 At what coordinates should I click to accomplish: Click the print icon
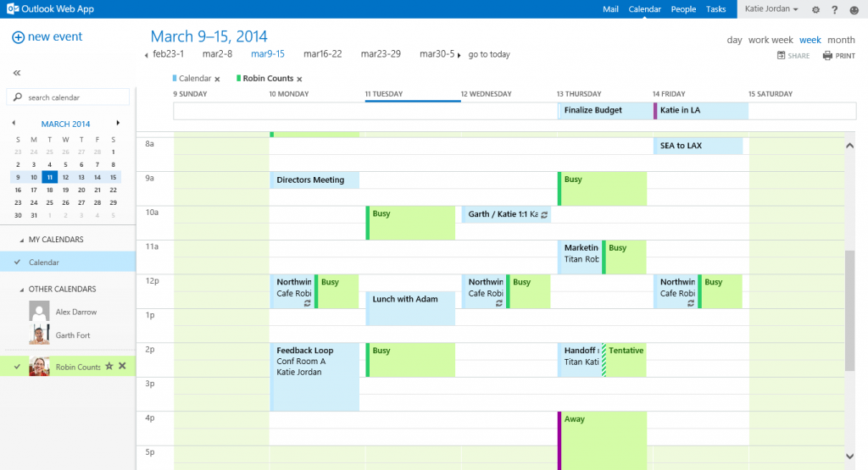coord(827,56)
